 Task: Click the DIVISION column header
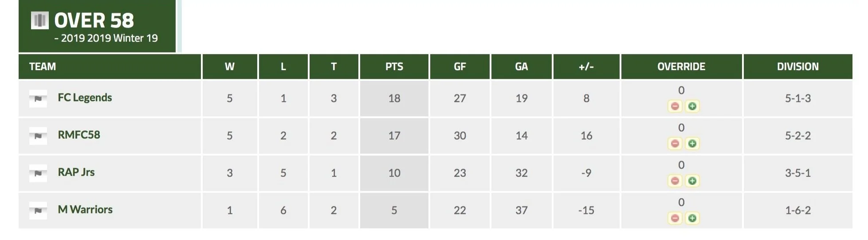tap(798, 67)
